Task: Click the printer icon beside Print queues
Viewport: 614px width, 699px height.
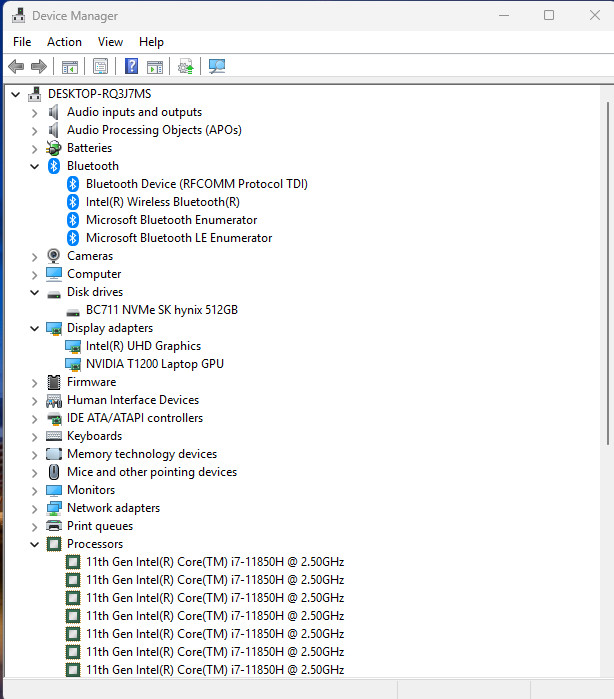Action: 54,526
